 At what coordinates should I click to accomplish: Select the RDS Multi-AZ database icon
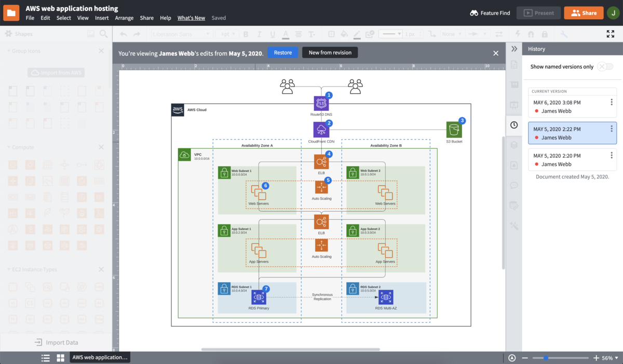386,297
